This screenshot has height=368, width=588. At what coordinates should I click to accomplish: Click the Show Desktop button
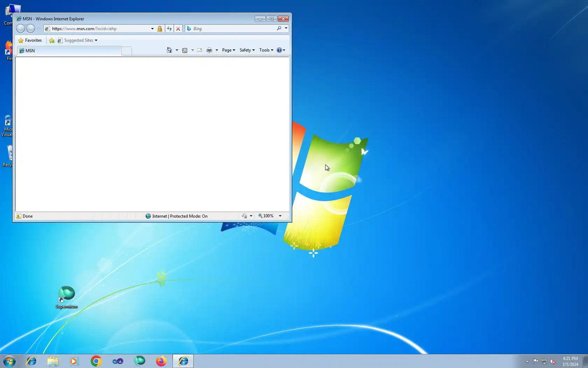[585, 361]
